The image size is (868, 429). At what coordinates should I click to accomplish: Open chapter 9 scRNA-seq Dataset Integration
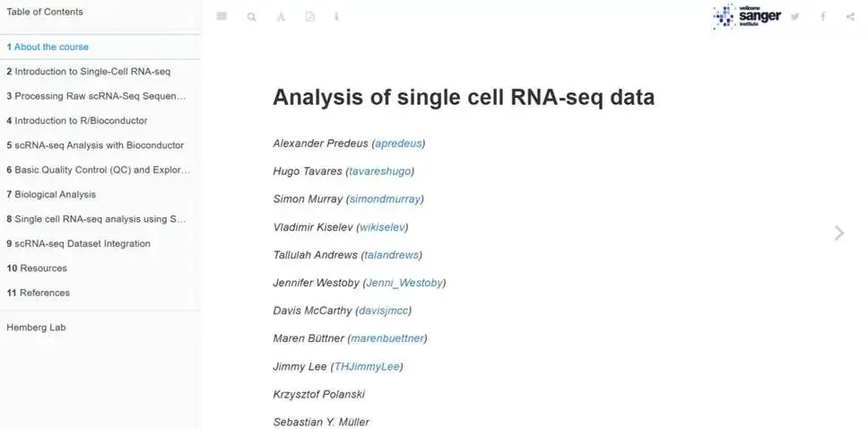click(x=78, y=243)
